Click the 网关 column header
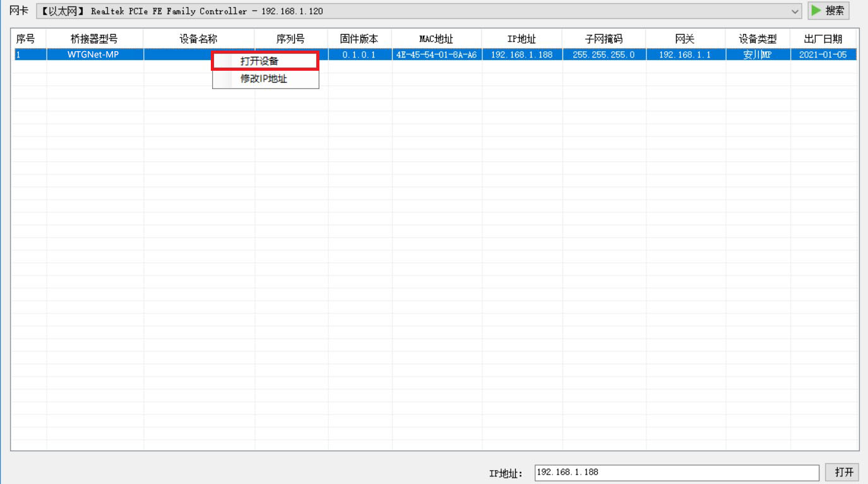The height and width of the screenshot is (484, 868). coord(685,39)
